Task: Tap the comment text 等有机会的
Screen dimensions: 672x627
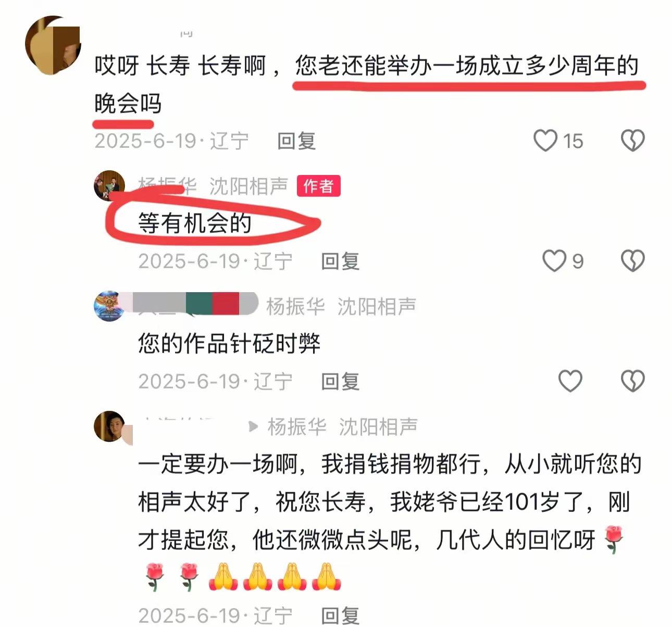Action: coord(195,223)
